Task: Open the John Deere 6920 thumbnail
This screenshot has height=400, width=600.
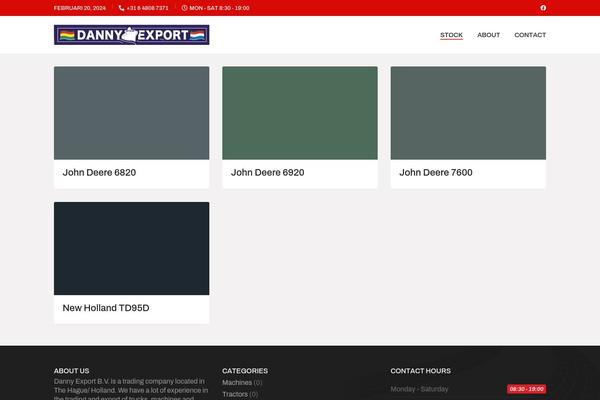Action: click(300, 113)
